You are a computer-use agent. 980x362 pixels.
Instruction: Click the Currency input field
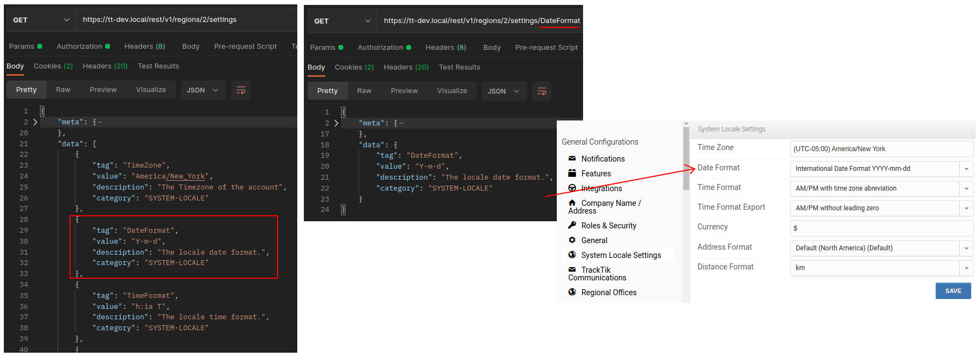(882, 228)
